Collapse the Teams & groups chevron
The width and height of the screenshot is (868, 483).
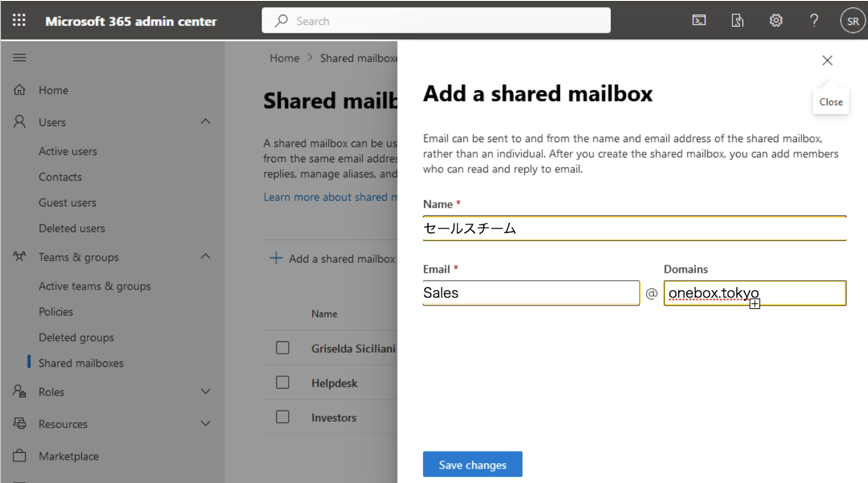206,256
